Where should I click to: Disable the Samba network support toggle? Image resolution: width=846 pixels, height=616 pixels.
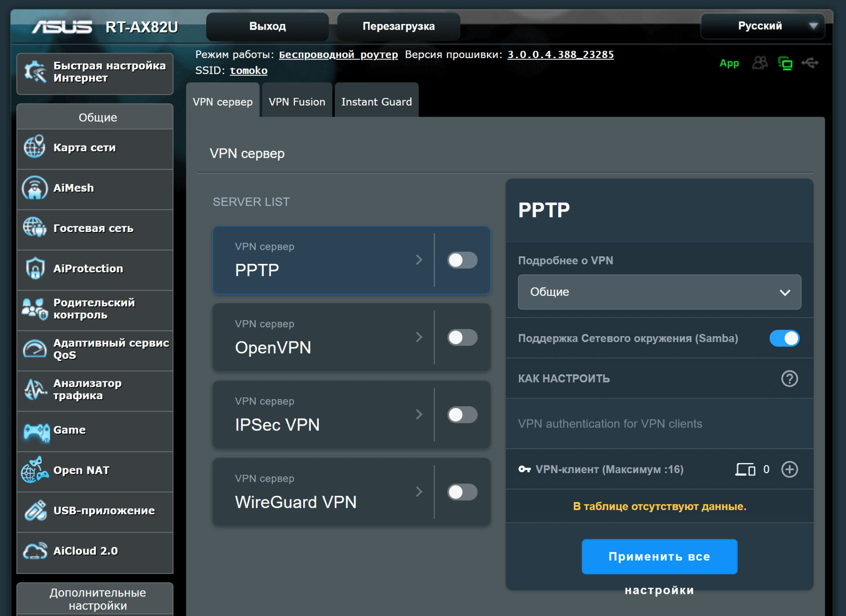tap(784, 338)
